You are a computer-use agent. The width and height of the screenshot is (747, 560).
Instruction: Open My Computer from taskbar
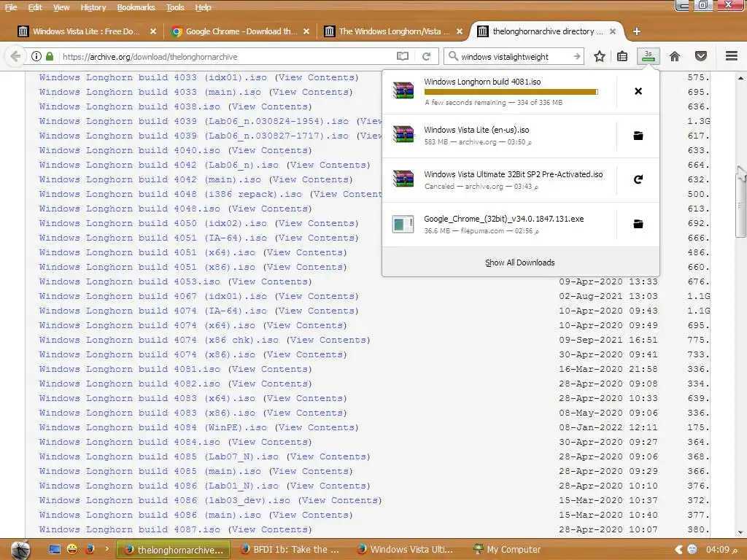coord(508,550)
